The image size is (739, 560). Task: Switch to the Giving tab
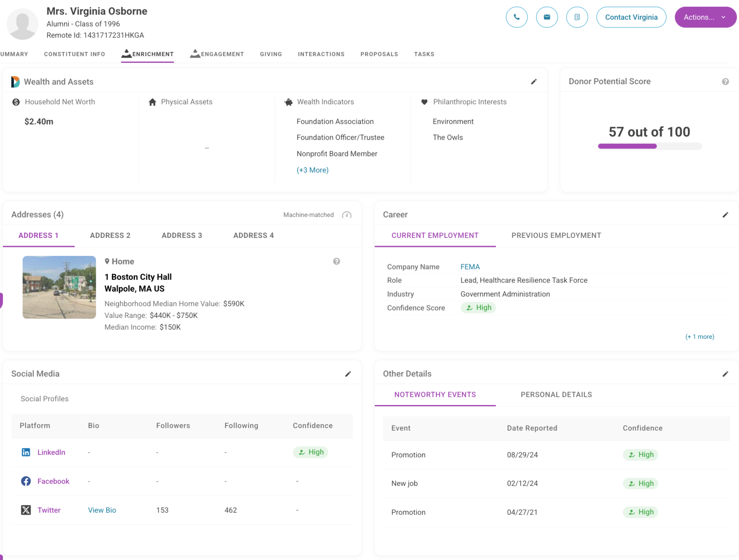[x=271, y=54]
